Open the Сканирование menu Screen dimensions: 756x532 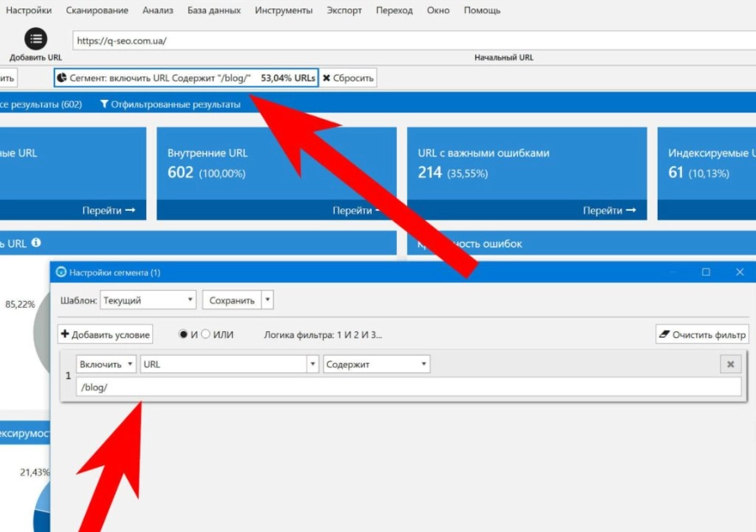tap(97, 10)
